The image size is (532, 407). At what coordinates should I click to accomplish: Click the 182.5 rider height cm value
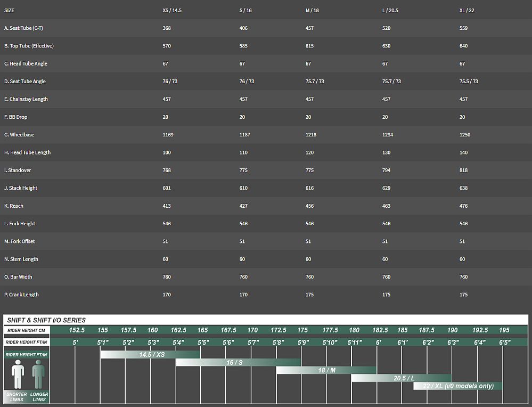(380, 330)
